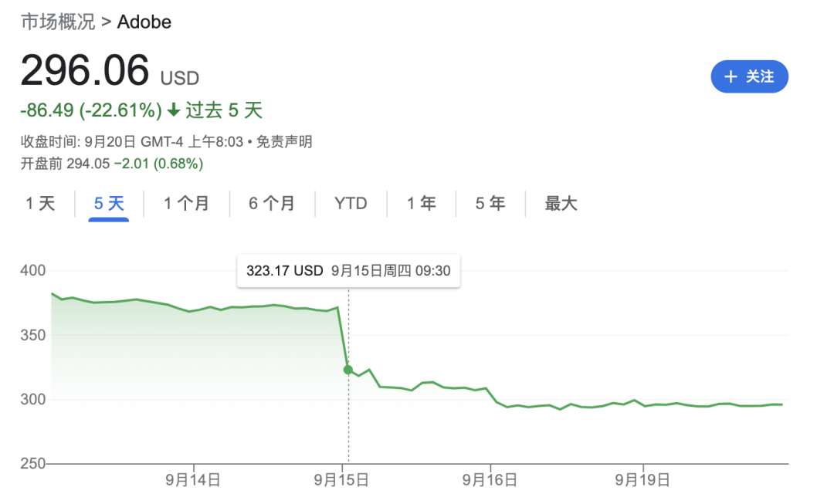
Task: Select the 1 天 time range tab
Action: (40, 203)
